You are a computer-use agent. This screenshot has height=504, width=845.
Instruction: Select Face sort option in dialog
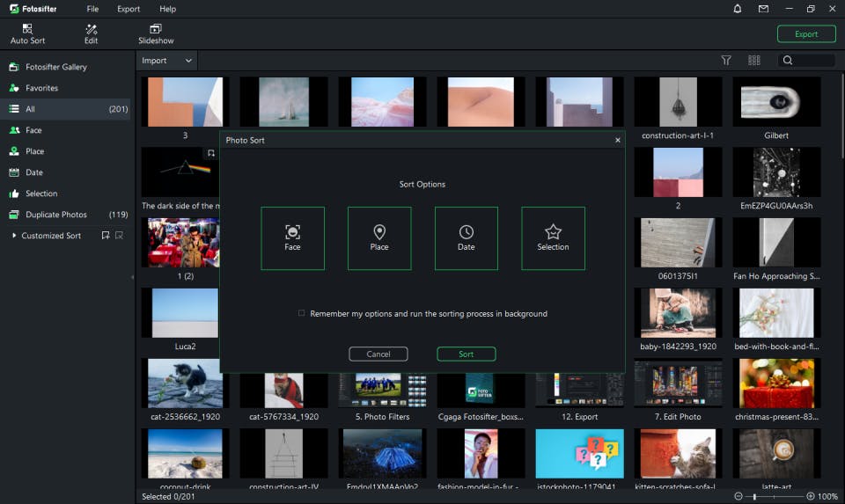(x=292, y=238)
